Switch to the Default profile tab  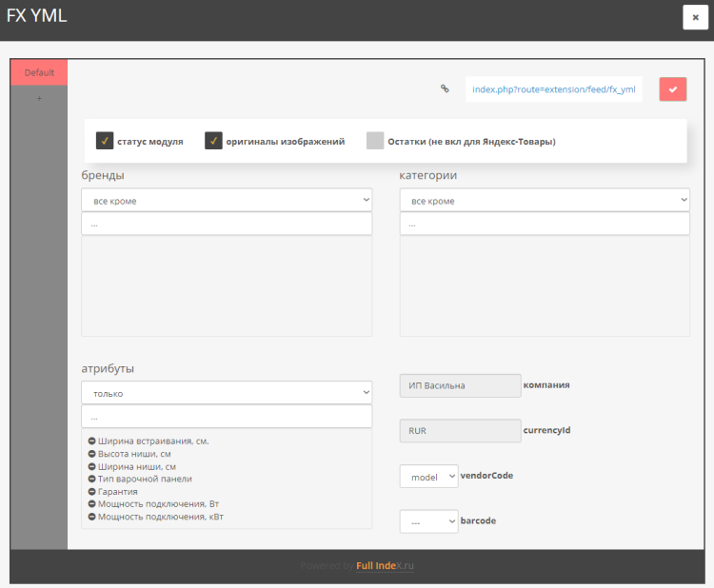coord(39,72)
